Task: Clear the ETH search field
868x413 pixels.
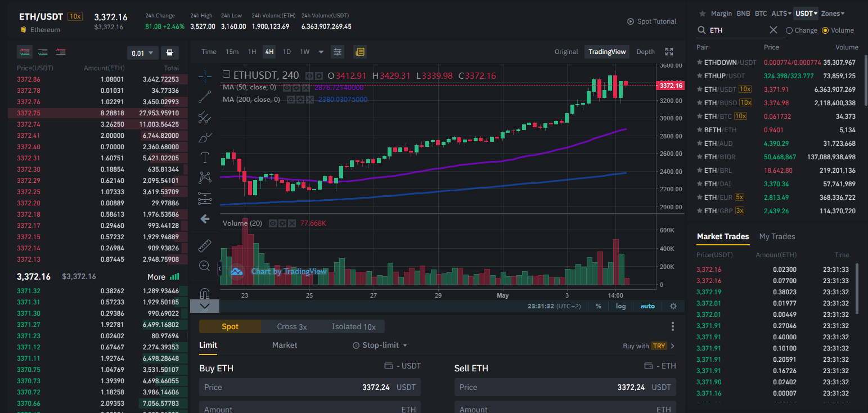Action: point(773,30)
